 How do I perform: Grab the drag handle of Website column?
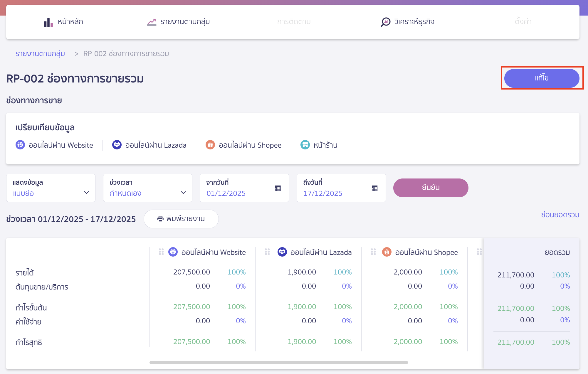tap(161, 252)
